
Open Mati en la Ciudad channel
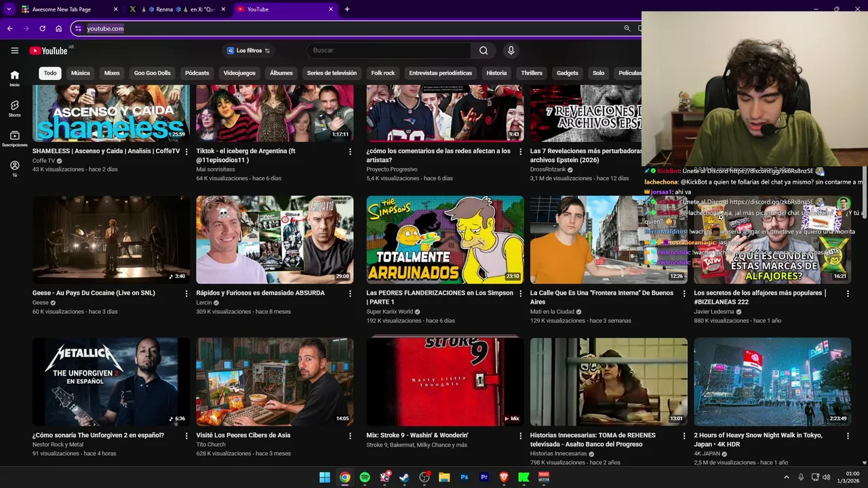(552, 312)
